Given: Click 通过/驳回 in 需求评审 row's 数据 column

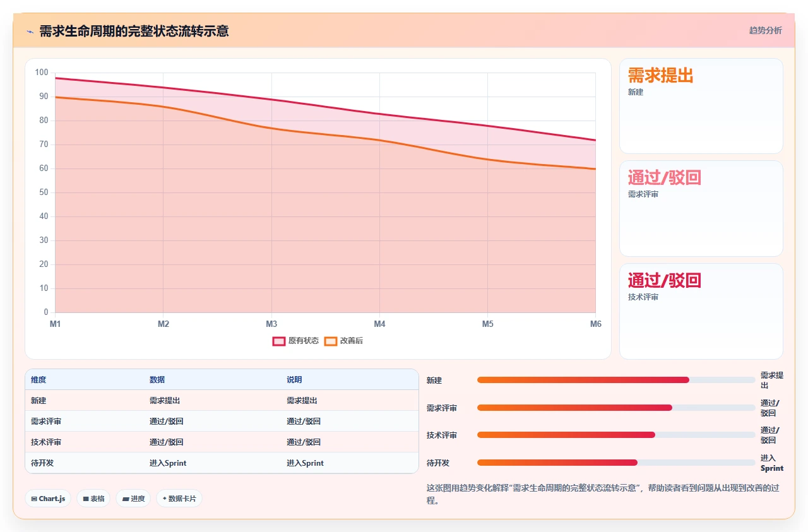Looking at the screenshot, I should (167, 422).
